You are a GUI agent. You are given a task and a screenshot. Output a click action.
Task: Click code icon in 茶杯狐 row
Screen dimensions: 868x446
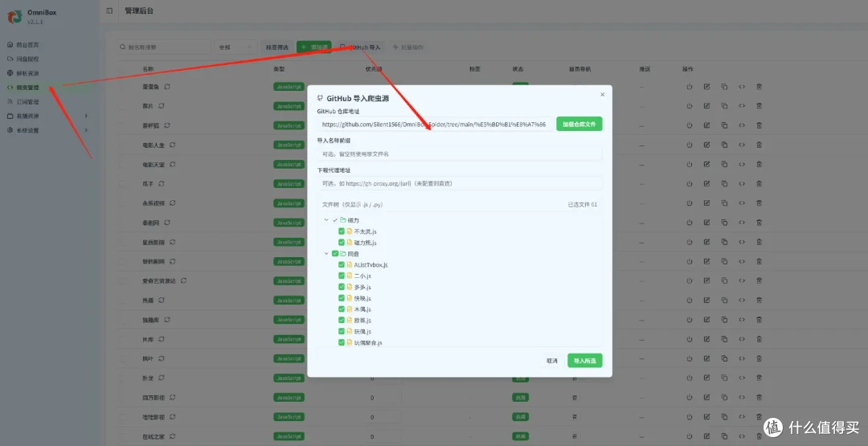tap(742, 125)
